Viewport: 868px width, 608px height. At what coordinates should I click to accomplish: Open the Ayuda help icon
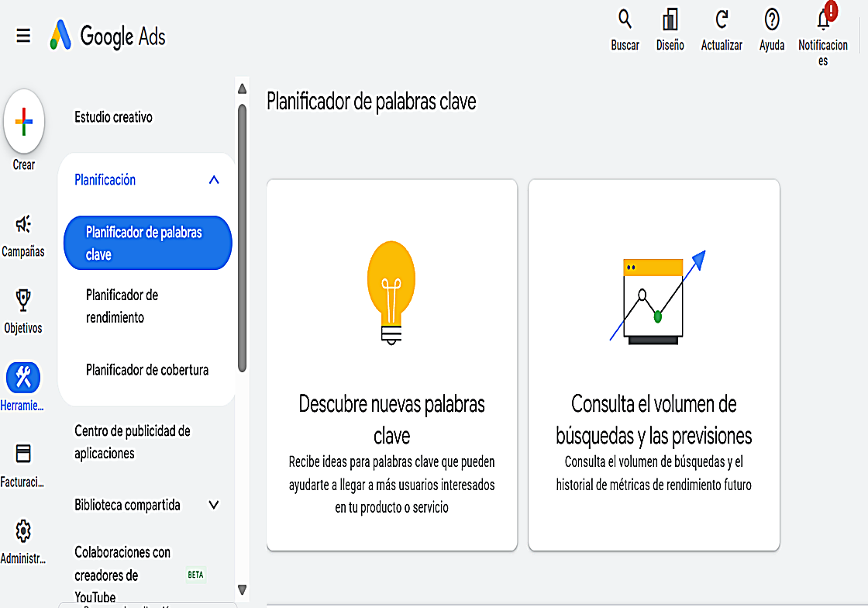(772, 19)
